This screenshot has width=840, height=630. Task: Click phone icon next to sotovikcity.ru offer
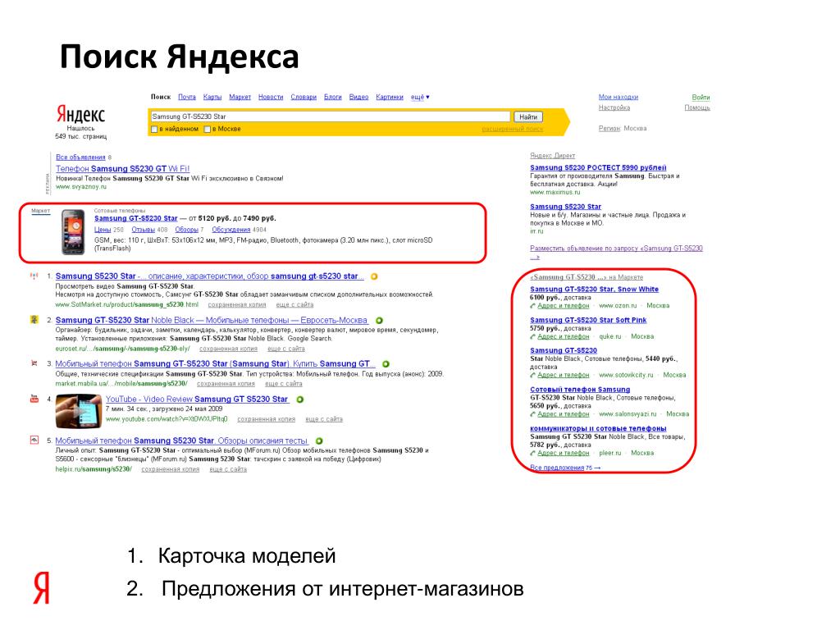pos(532,376)
